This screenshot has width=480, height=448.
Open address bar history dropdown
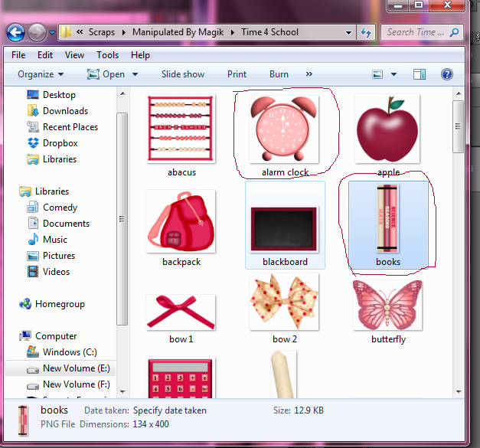tap(348, 32)
